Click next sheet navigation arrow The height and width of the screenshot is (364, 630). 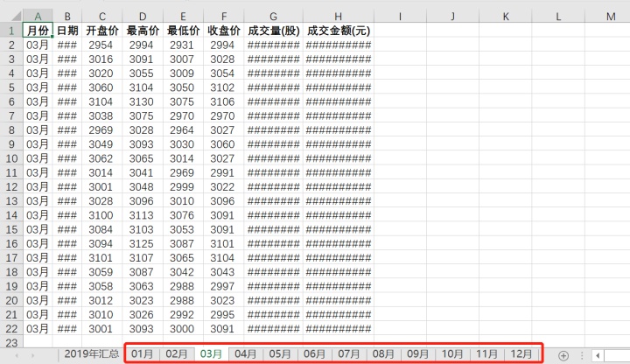point(33,355)
